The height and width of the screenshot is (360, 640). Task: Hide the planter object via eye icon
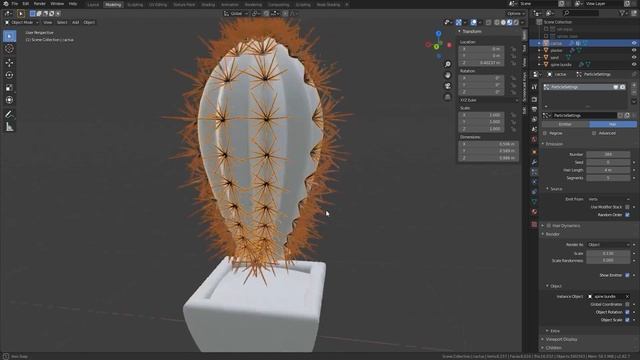(x=634, y=50)
